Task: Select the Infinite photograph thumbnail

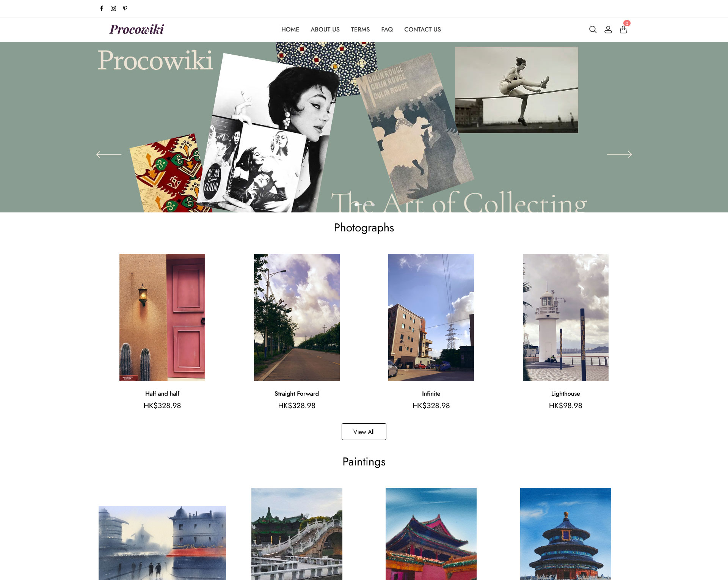Action: point(431,318)
